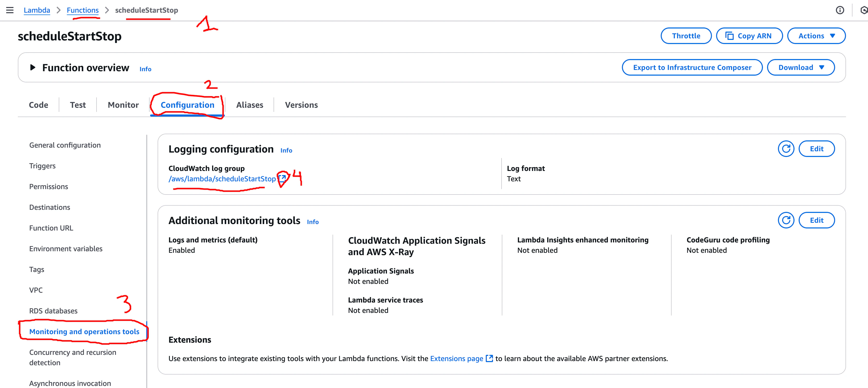Open the Actions dropdown menu
Screen dimensions: 868x388
tap(816, 36)
